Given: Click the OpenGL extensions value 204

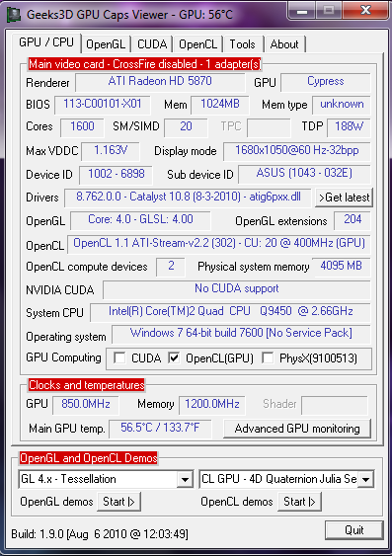Looking at the screenshot, I should coord(353,220).
